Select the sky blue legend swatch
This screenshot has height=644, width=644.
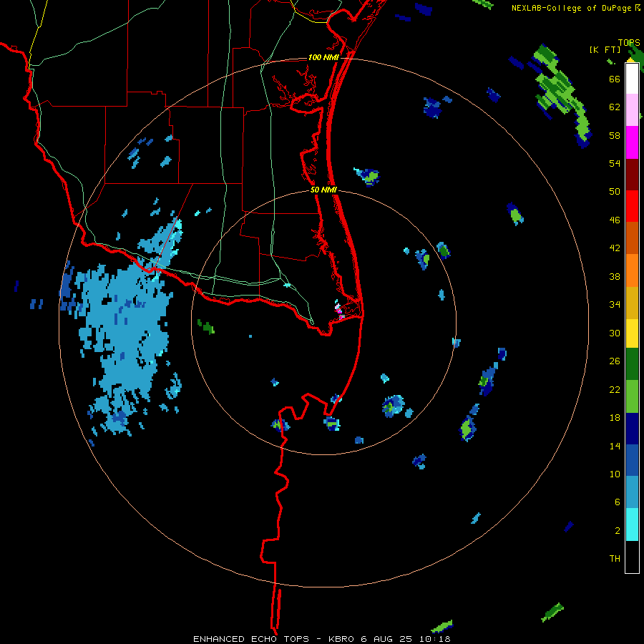[632, 492]
